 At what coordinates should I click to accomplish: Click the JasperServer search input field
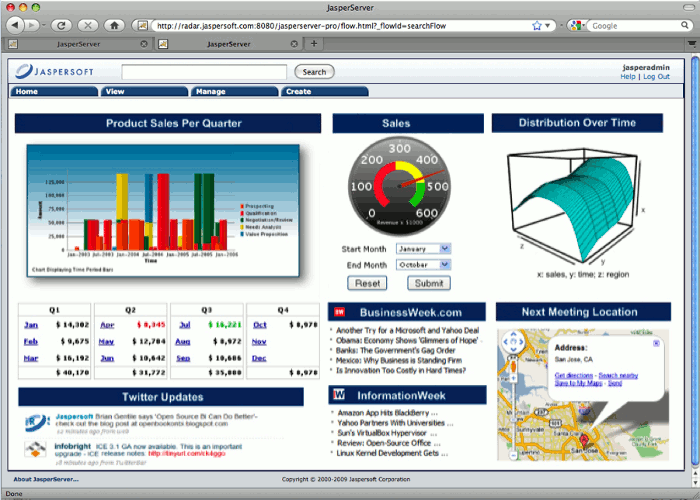(204, 72)
